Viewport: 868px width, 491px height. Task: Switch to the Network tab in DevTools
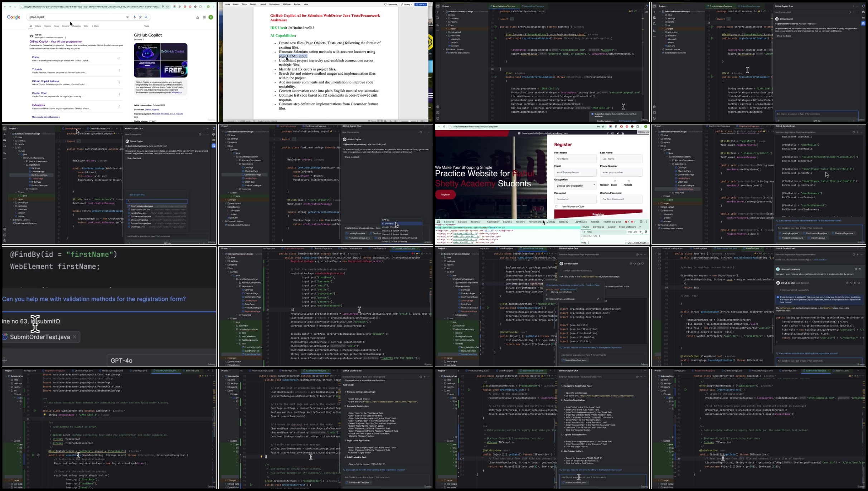pos(520,222)
